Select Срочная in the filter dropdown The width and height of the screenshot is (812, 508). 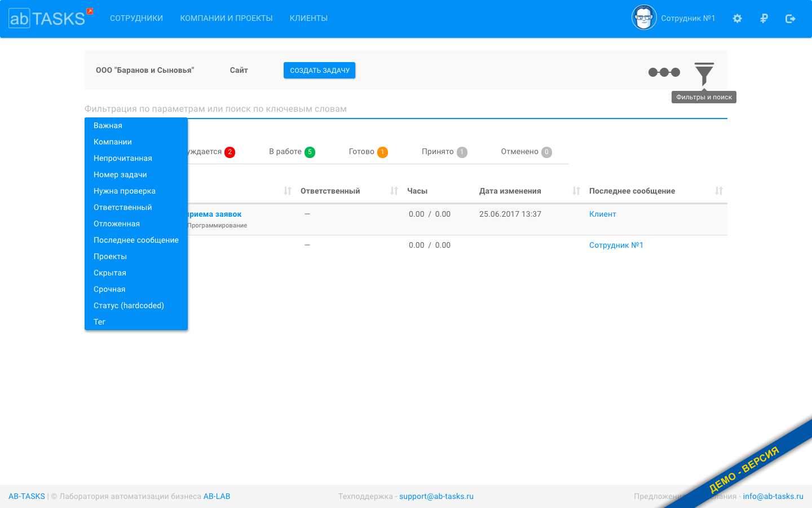109,290
